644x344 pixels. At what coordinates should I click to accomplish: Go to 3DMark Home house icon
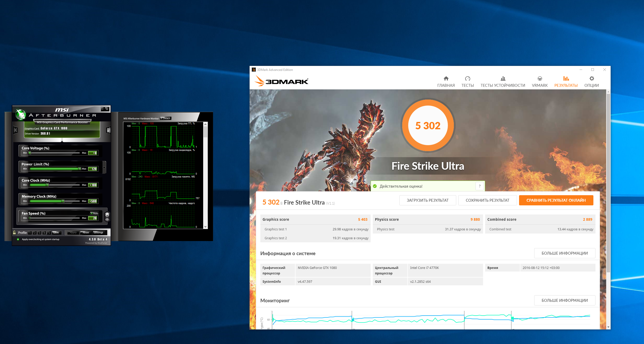(446, 79)
